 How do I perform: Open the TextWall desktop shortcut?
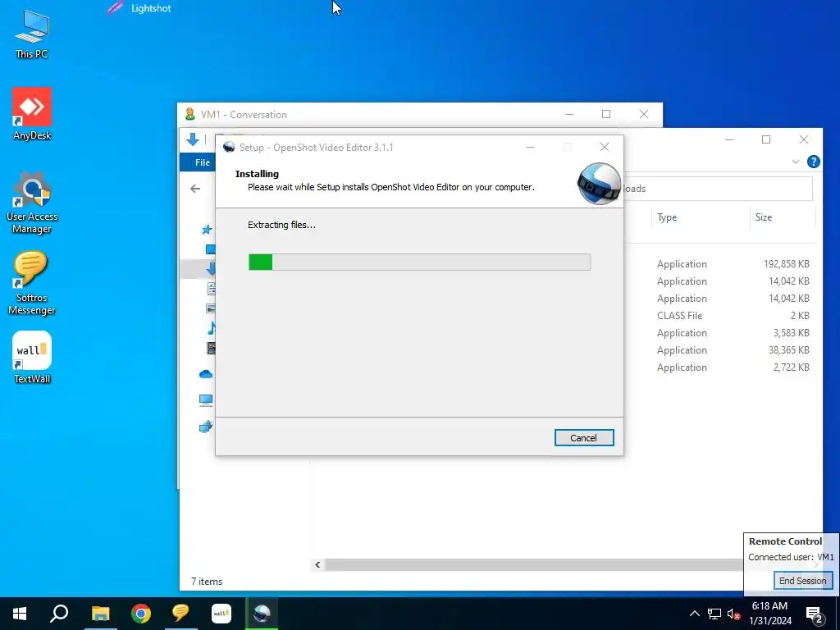click(32, 358)
